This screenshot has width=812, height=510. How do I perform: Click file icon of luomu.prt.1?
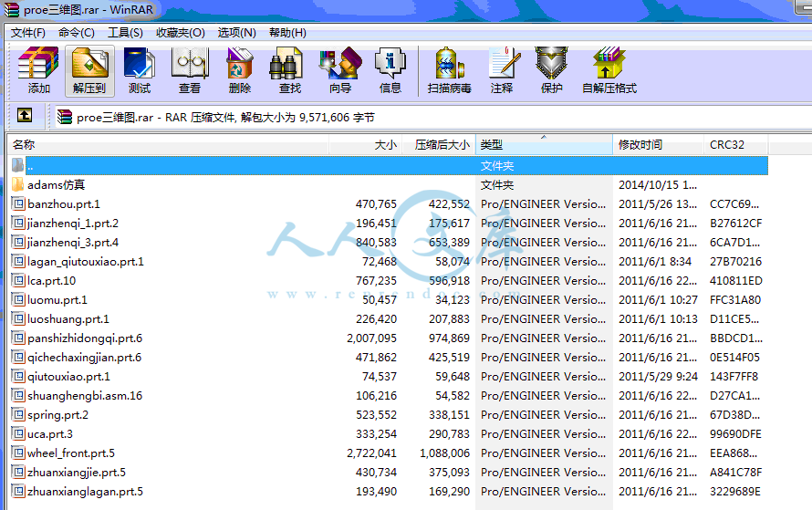click(18, 299)
